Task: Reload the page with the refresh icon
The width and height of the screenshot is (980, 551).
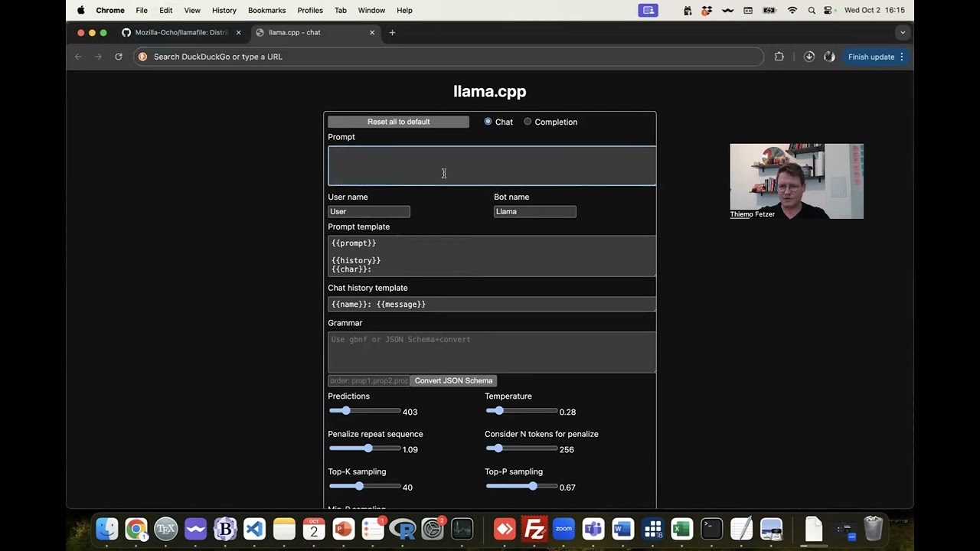Action: point(119,57)
